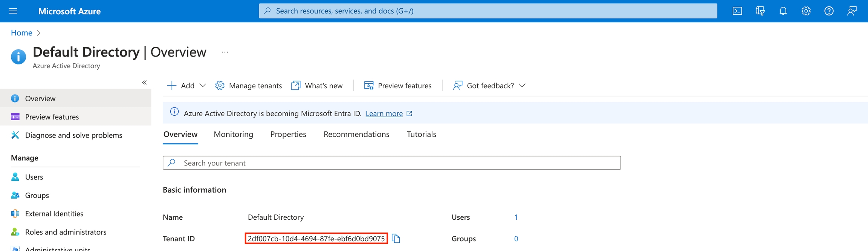The image size is (868, 251).
Task: Click the breadcrumb chevron after Home
Action: pyautogui.click(x=38, y=33)
